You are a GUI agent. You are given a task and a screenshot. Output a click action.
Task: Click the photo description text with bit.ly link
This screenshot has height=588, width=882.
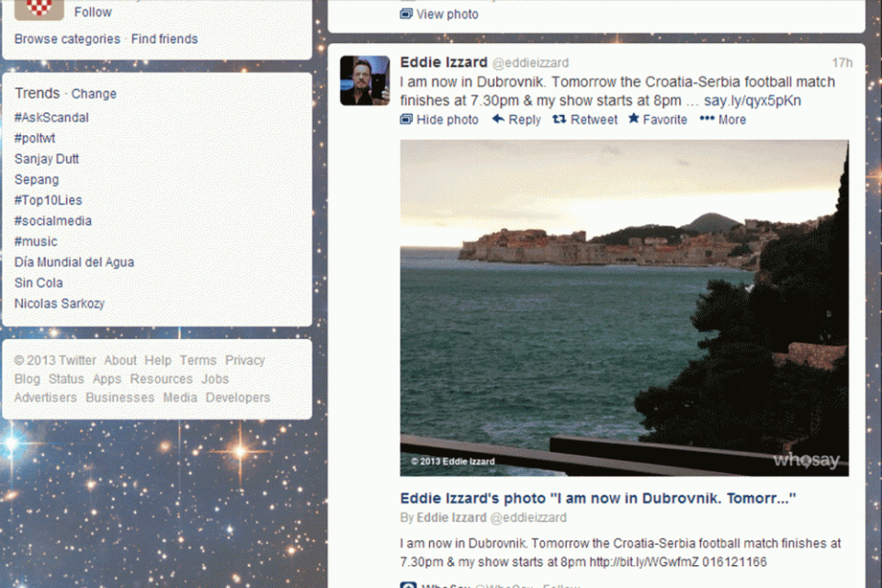tap(620, 552)
